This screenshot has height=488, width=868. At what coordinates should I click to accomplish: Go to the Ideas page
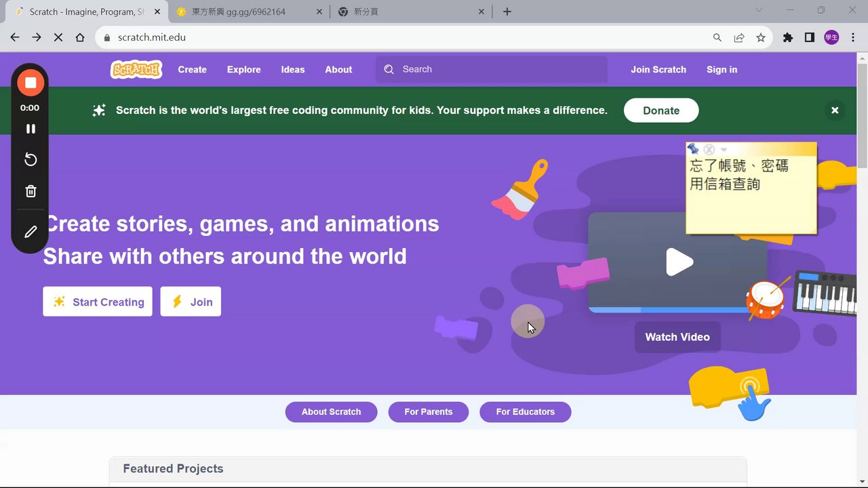coord(293,69)
